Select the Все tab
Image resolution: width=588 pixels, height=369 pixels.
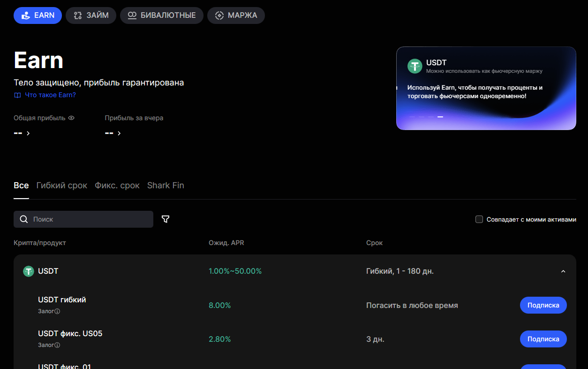pyautogui.click(x=21, y=185)
